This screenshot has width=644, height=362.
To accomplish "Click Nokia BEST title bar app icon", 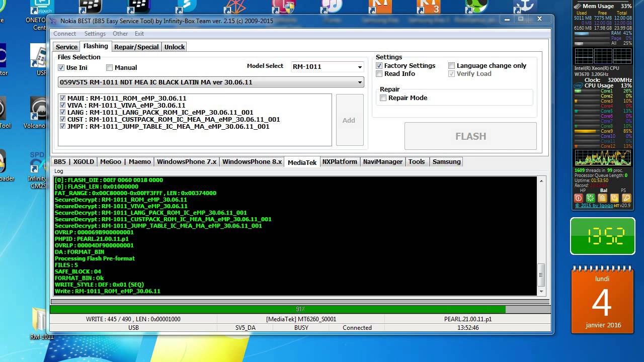I will [54, 21].
